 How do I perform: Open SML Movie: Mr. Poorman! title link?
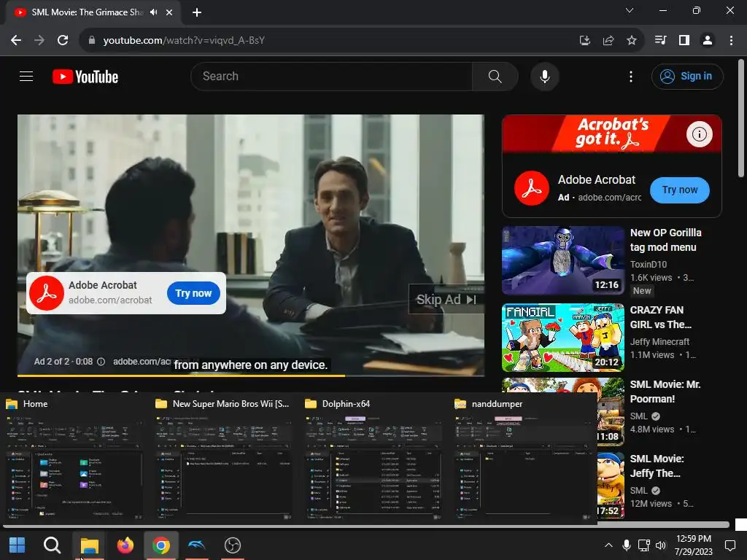coord(665,392)
